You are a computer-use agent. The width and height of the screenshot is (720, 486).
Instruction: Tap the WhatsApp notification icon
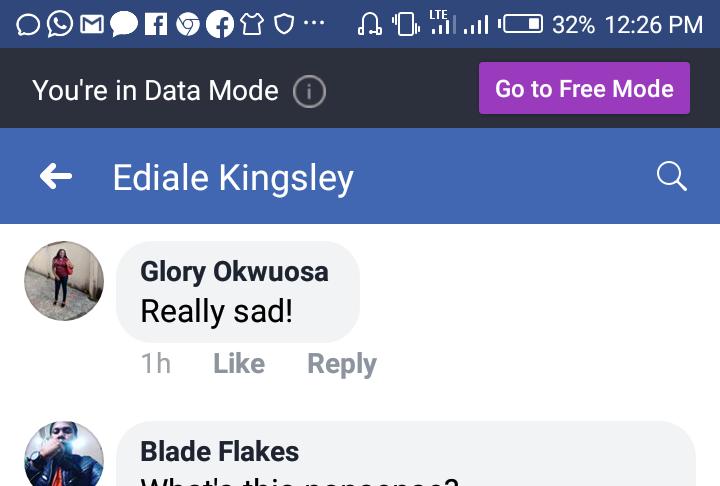pyautogui.click(x=60, y=23)
